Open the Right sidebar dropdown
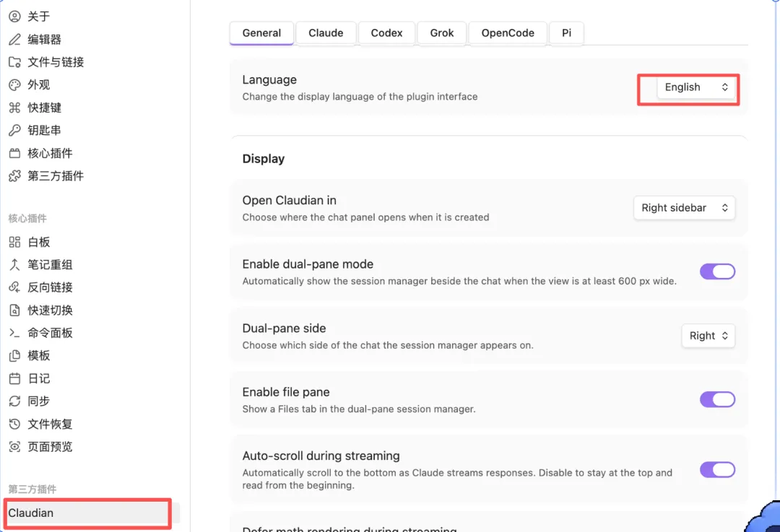Viewport: 780px width, 532px height. [684, 208]
